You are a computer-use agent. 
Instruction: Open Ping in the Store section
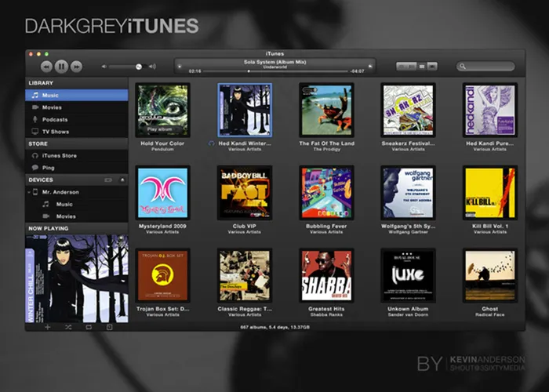[77, 168]
